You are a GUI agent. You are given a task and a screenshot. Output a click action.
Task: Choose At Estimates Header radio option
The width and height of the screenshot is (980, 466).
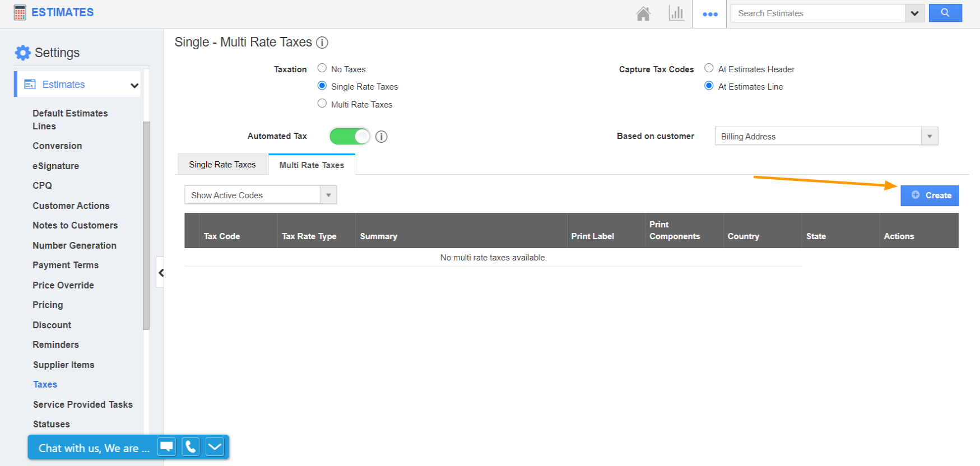pyautogui.click(x=709, y=68)
